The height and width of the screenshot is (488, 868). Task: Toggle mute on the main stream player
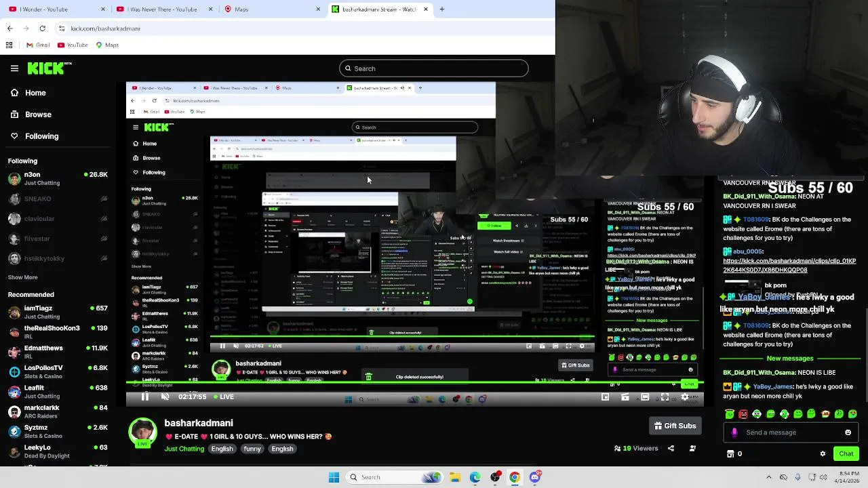click(165, 396)
